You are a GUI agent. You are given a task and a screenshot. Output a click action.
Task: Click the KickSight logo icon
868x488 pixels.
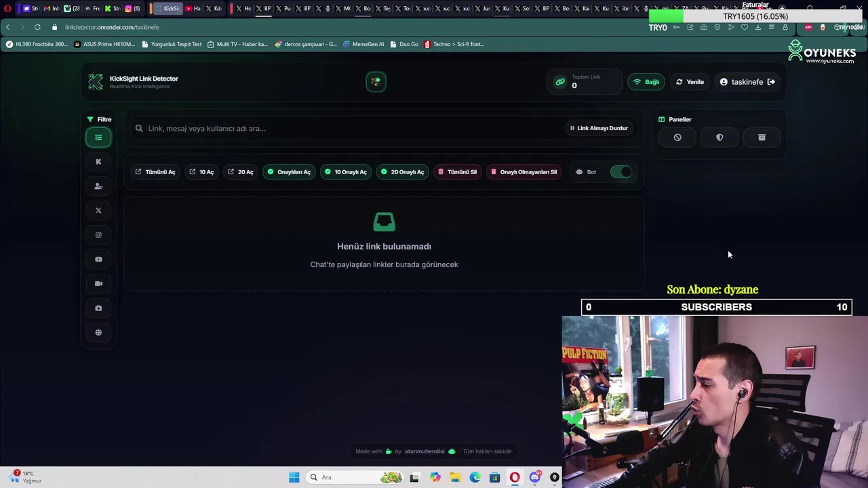tap(96, 82)
